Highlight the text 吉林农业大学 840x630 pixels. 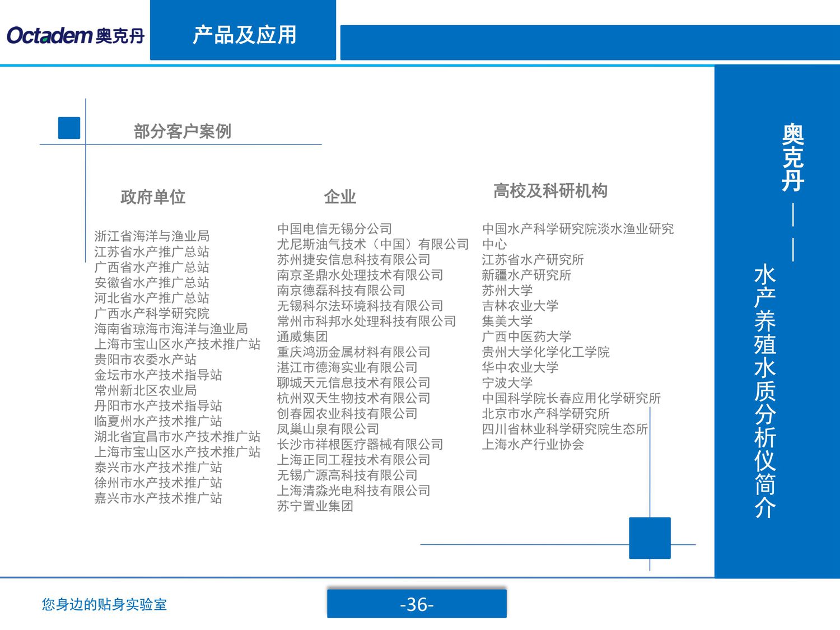coord(520,306)
